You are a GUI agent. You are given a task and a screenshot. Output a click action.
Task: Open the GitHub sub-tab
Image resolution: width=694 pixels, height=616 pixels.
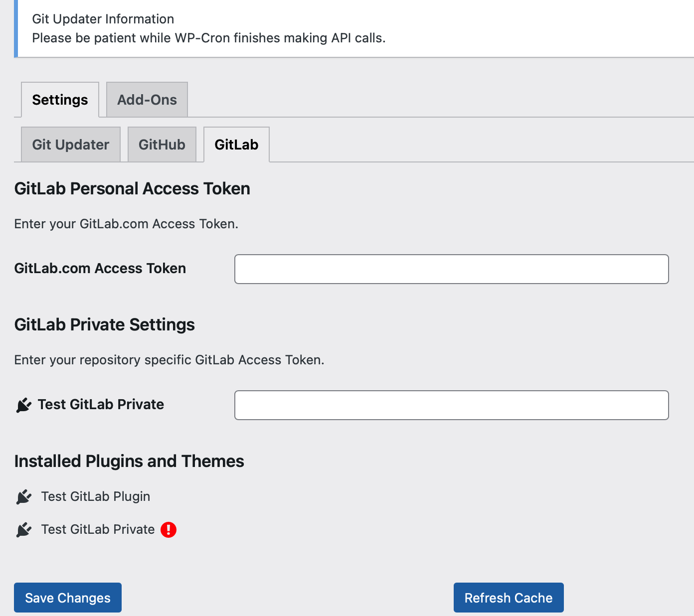(x=162, y=145)
